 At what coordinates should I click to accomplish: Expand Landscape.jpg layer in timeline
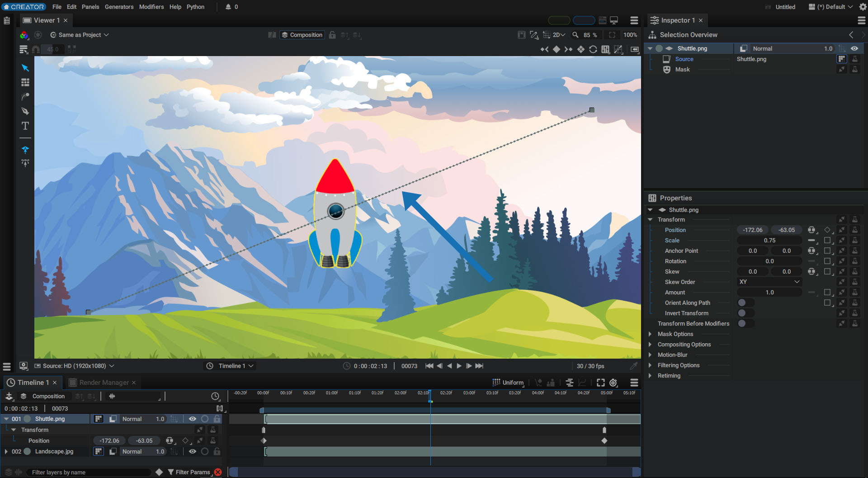coord(6,451)
